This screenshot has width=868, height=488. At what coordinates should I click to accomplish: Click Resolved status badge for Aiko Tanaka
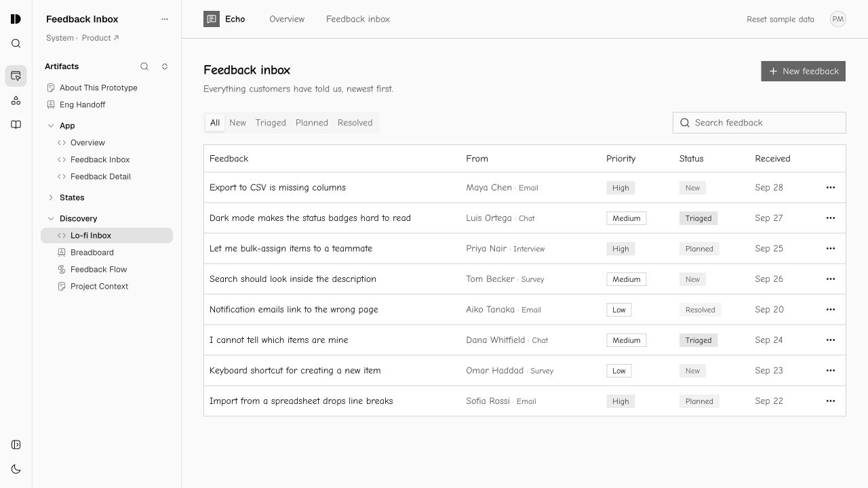point(700,310)
